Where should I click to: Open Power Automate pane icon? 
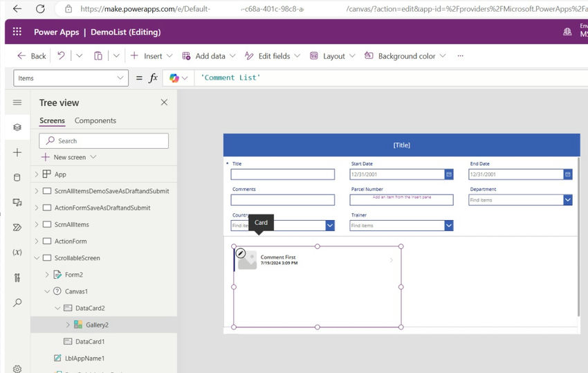[x=17, y=228]
